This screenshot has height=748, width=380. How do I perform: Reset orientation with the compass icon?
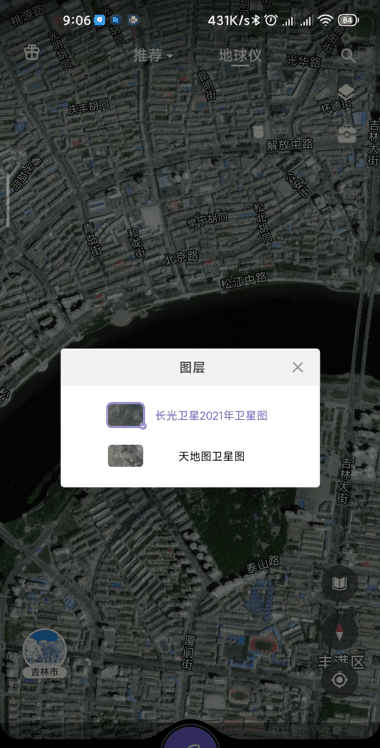[339, 632]
